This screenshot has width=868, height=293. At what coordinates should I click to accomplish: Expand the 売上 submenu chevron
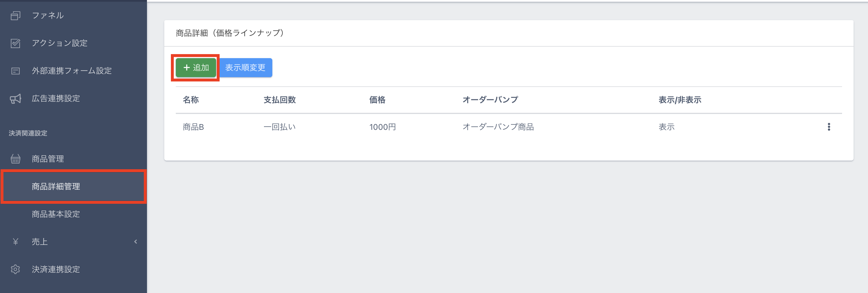135,241
